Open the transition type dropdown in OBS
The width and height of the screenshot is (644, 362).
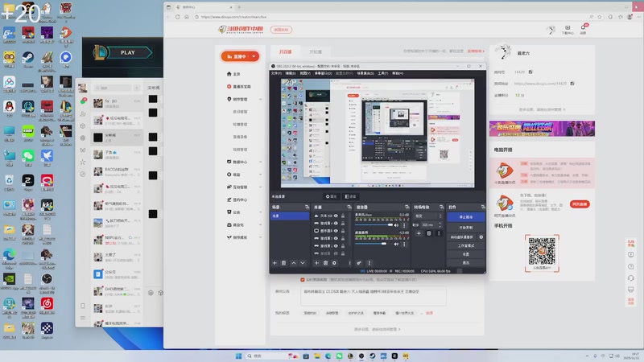[428, 216]
